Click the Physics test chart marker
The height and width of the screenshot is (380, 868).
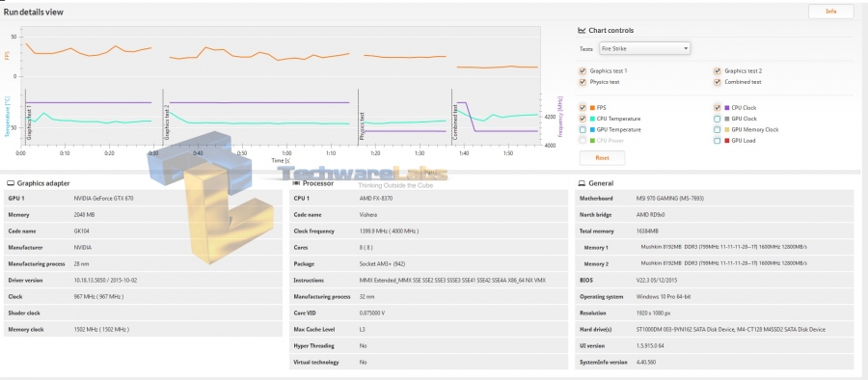coord(362,125)
